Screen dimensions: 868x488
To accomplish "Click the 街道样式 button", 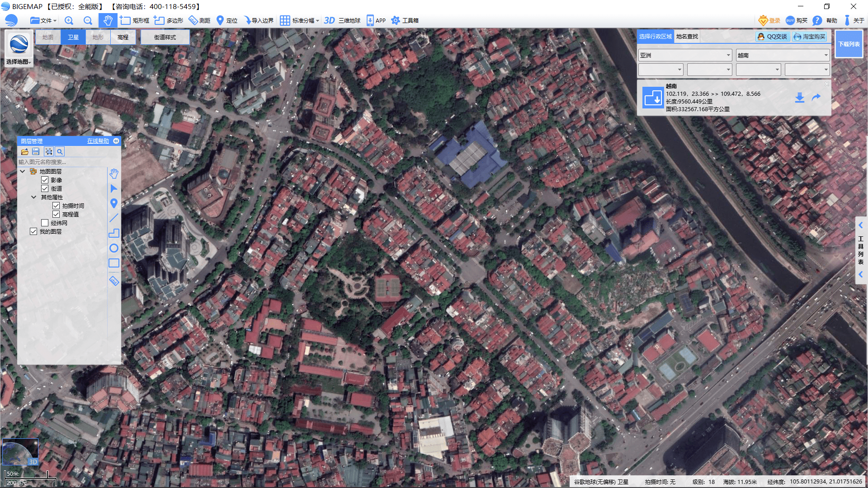I will [x=165, y=37].
